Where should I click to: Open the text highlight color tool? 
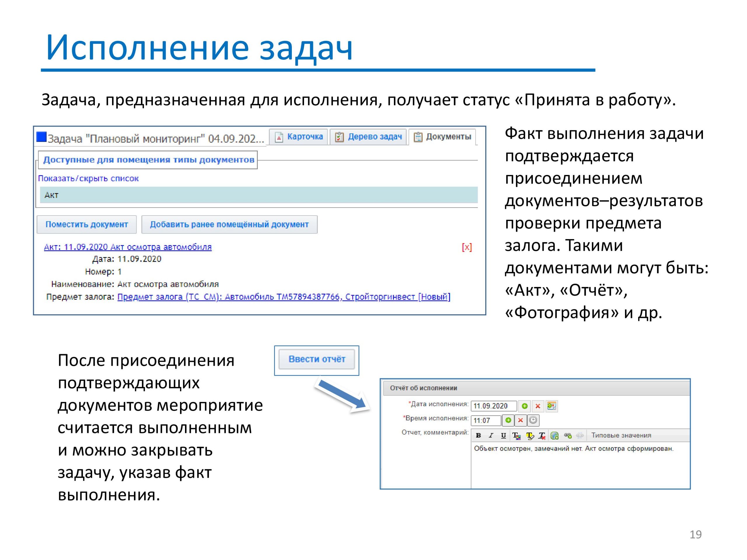pos(530,436)
